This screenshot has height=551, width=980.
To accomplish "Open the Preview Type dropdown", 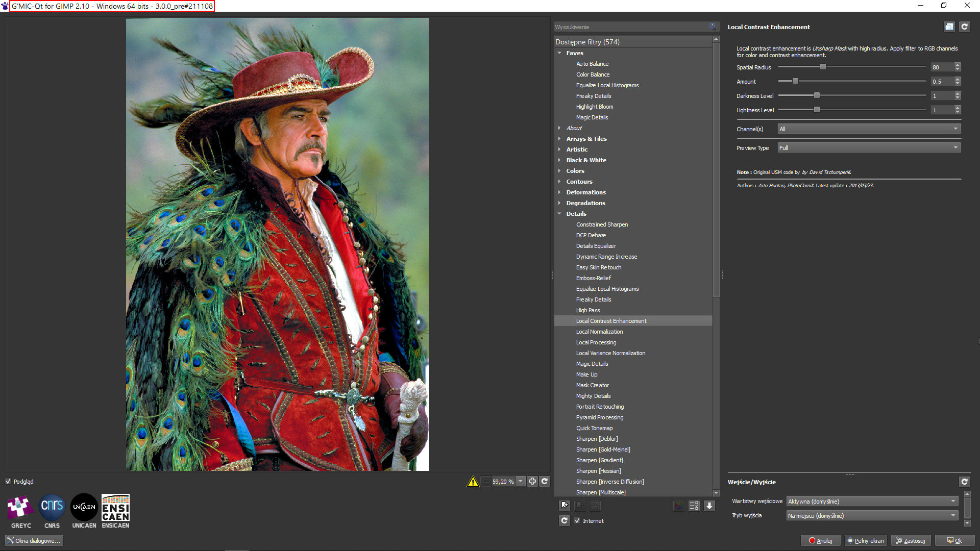I will 869,148.
